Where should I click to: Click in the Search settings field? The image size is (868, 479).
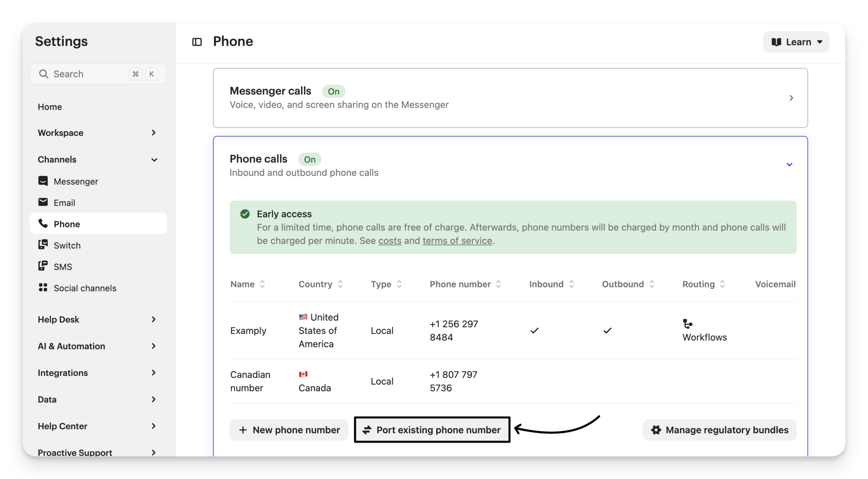(x=98, y=74)
